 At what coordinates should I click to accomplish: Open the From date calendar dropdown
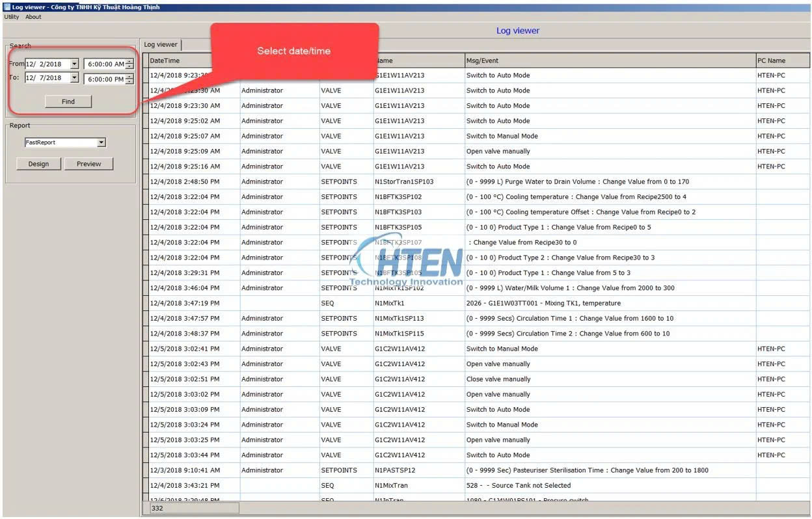[x=74, y=64]
